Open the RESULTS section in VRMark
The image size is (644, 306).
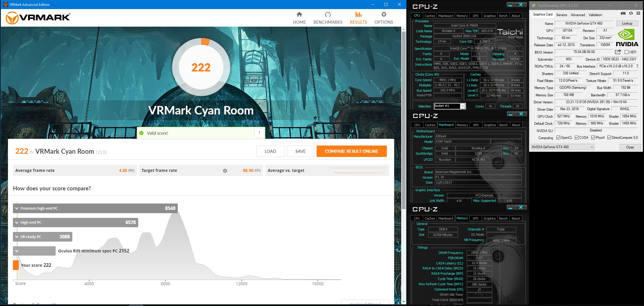coord(358,18)
